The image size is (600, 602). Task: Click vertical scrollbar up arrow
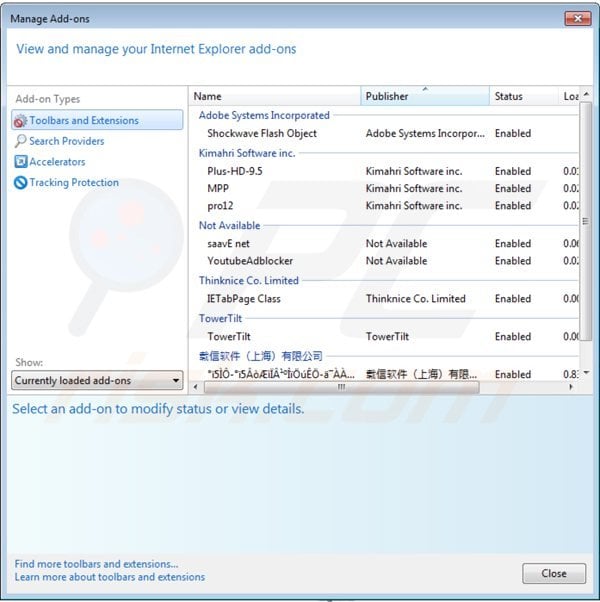pyautogui.click(x=586, y=94)
